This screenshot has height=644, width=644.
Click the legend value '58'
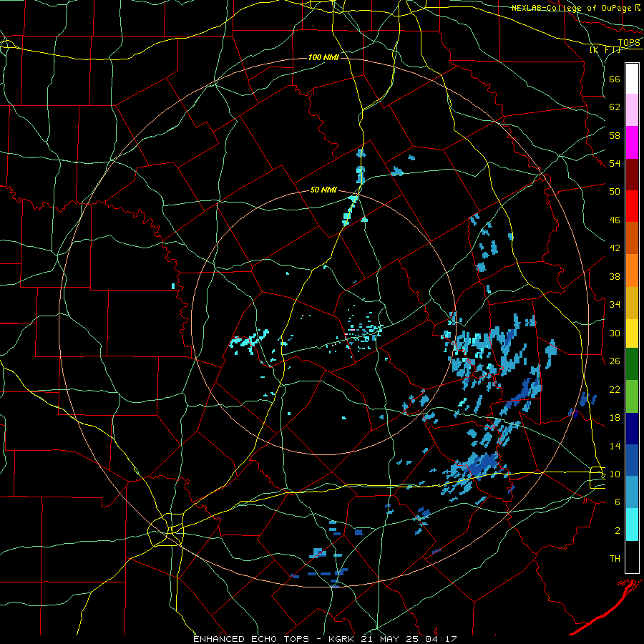click(615, 135)
